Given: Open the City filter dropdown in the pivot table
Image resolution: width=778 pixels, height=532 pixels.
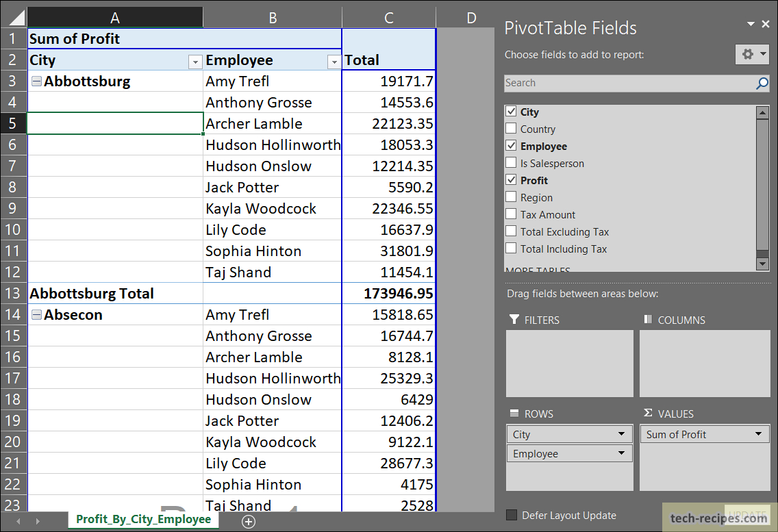Looking at the screenshot, I should click(195, 62).
